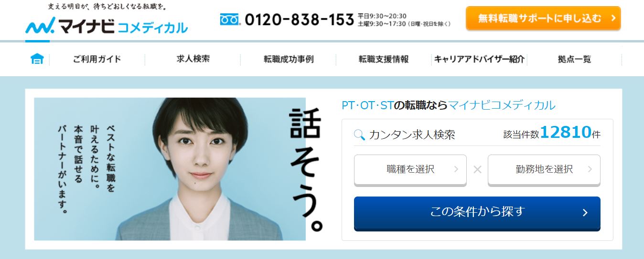Click arrow on 無料転職サポートに申し込む button
This screenshot has height=259, width=644.
(x=613, y=19)
